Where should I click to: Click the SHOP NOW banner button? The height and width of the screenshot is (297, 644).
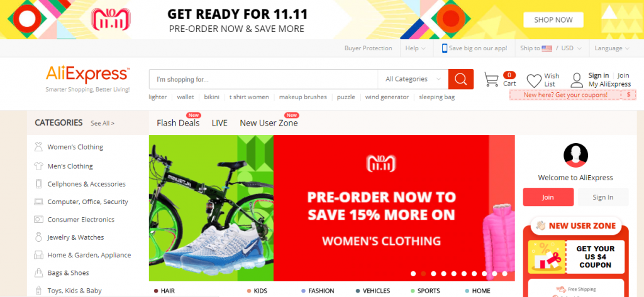tap(553, 19)
